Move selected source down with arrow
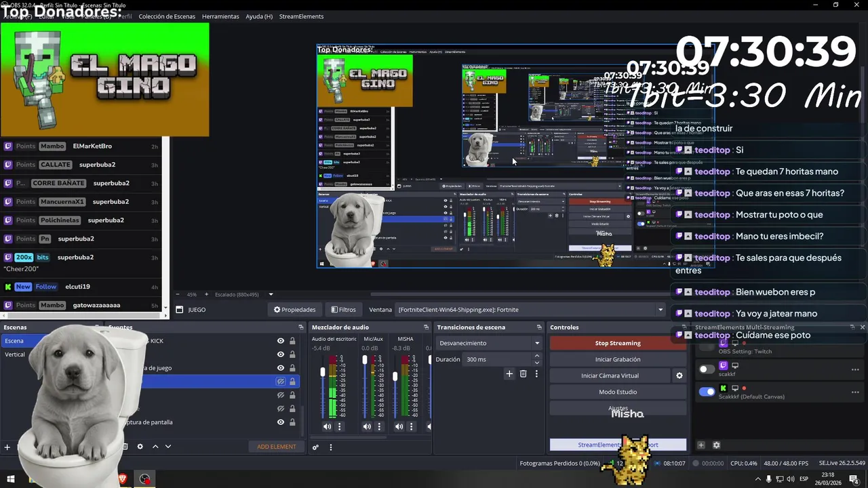The image size is (868, 488). (x=168, y=447)
